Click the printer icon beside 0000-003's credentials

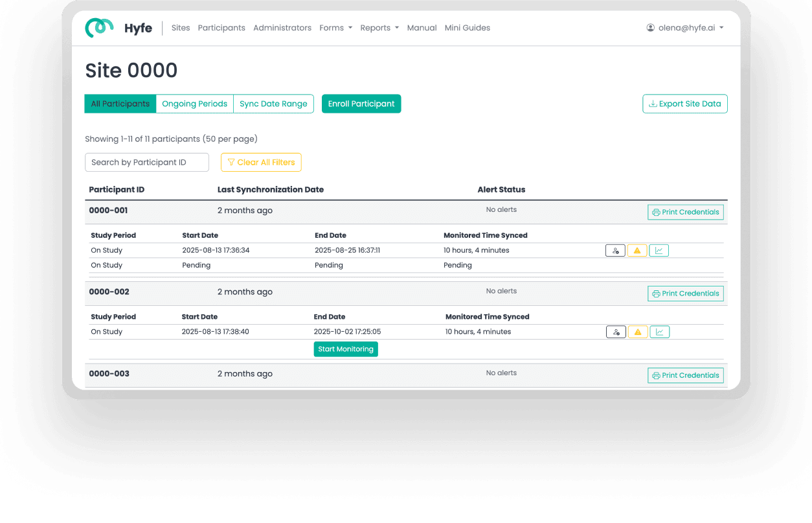(657, 375)
